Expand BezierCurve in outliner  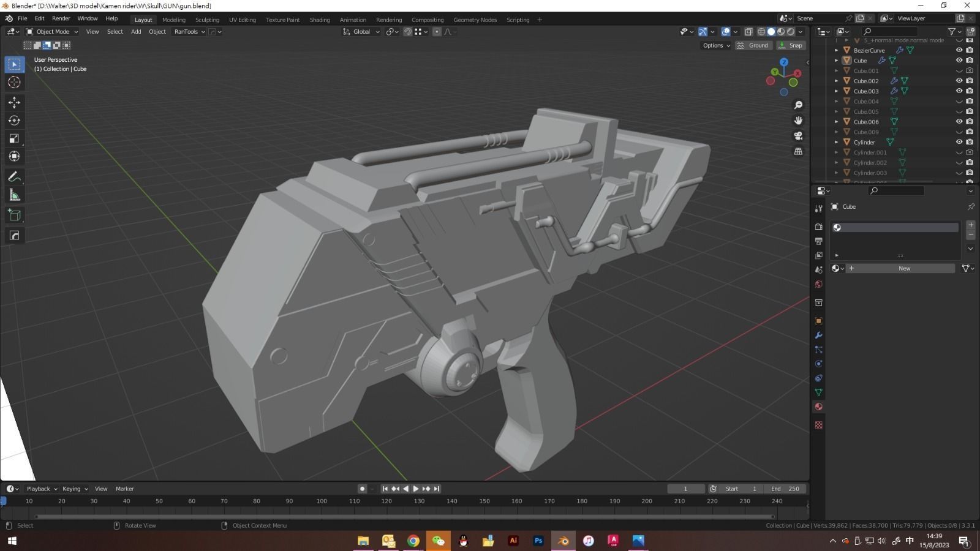[x=837, y=50]
